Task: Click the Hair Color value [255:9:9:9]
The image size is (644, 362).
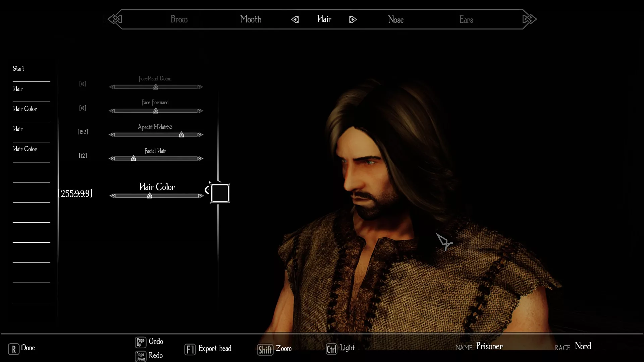Action: click(x=75, y=193)
